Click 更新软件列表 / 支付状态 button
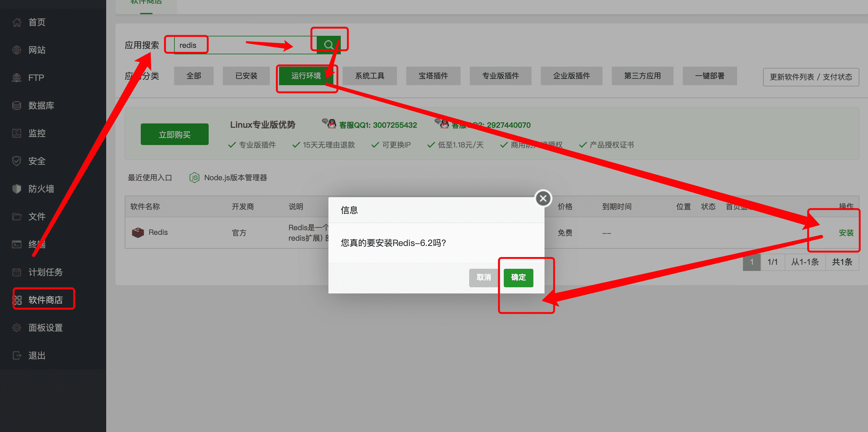868x432 pixels. point(811,77)
